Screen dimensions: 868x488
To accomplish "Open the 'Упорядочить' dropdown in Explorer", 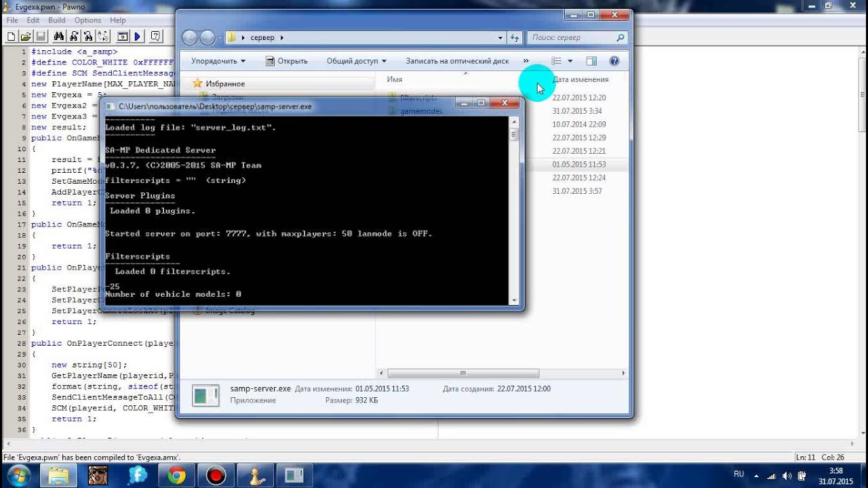I will [x=218, y=61].
